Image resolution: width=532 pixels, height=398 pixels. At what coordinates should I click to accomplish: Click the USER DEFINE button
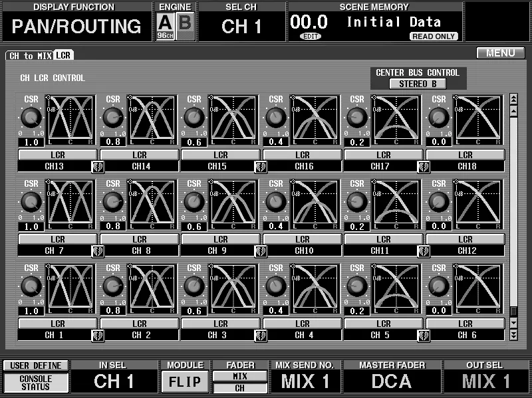coord(36,365)
